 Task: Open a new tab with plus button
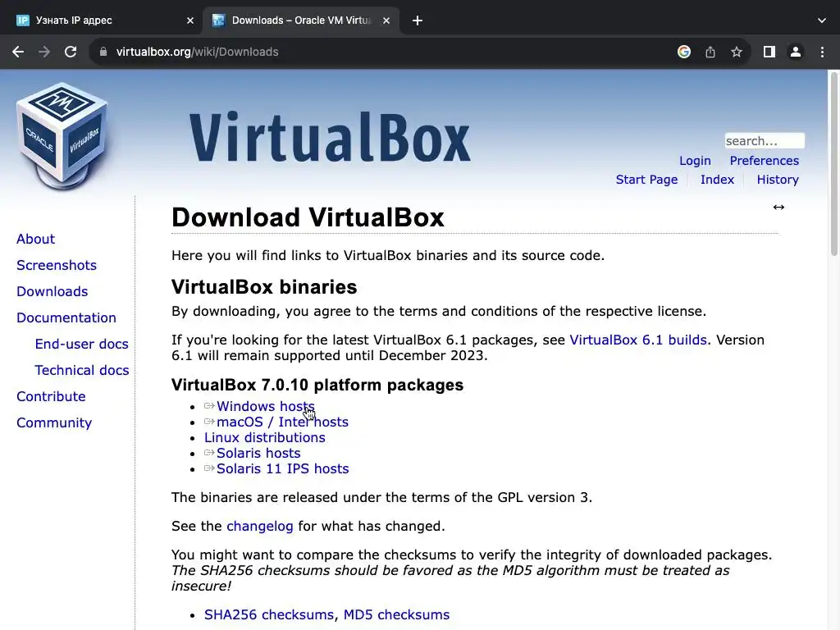418,21
